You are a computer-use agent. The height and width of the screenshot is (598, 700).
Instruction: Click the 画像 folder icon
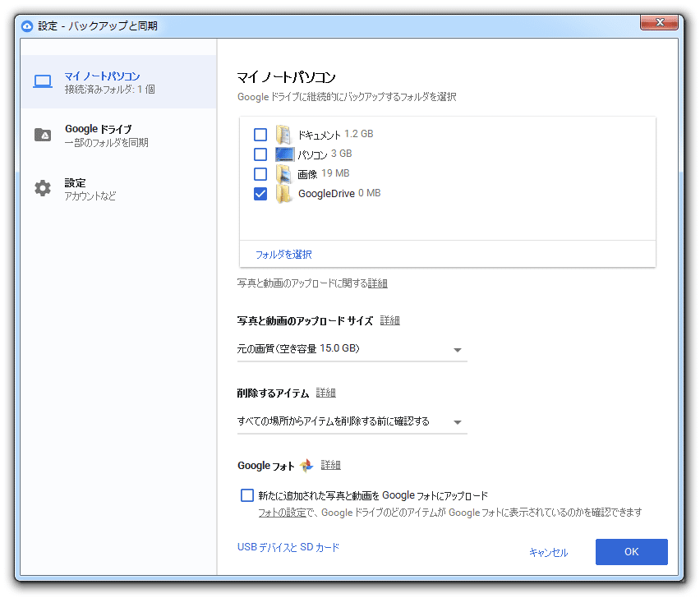click(x=284, y=173)
